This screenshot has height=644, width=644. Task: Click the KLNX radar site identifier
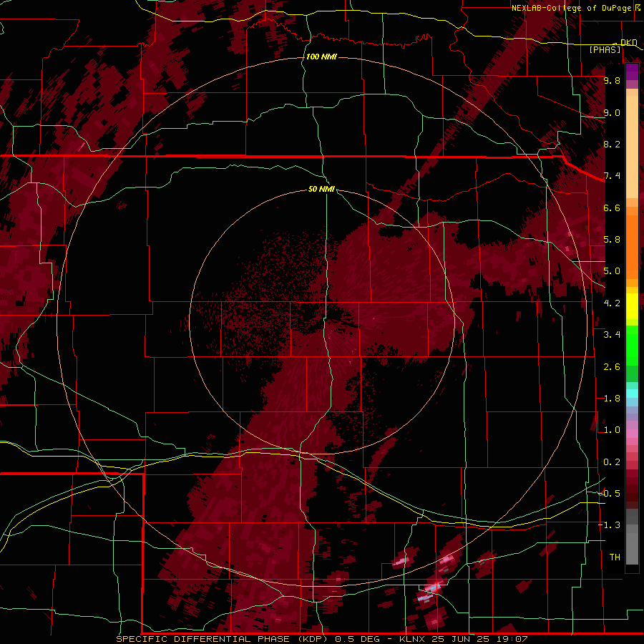coord(413,639)
